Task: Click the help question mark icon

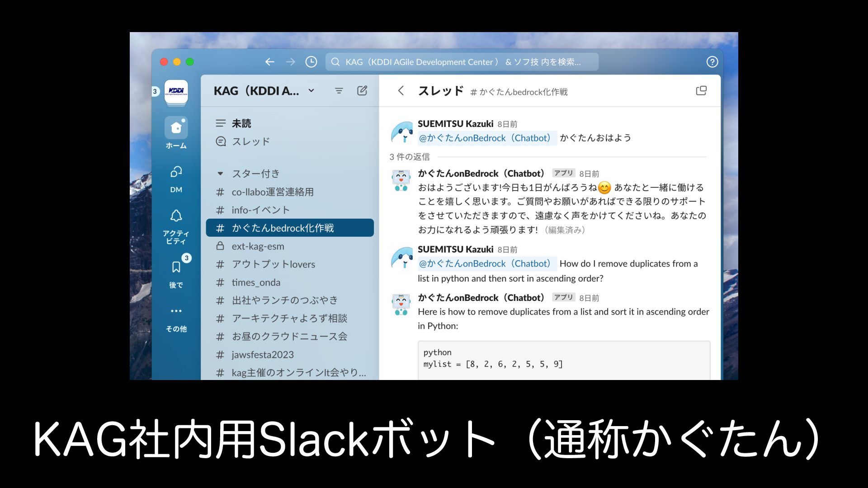Action: [712, 62]
